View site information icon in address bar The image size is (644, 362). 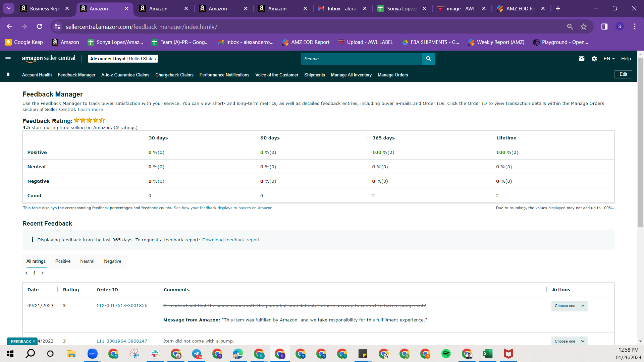58,26
